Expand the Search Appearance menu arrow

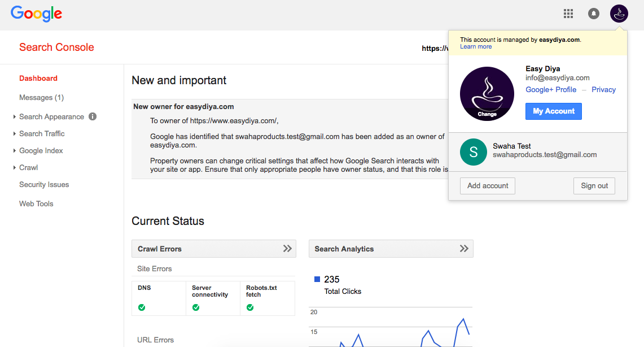click(14, 117)
